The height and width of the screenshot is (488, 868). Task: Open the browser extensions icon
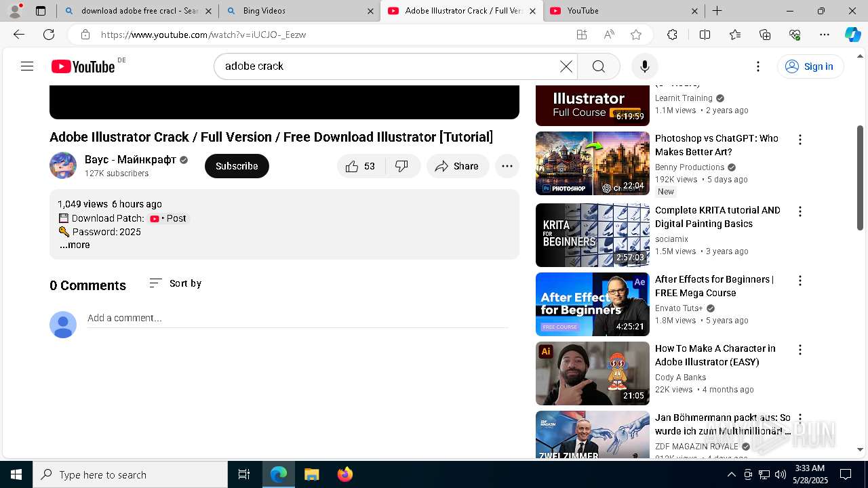672,35
